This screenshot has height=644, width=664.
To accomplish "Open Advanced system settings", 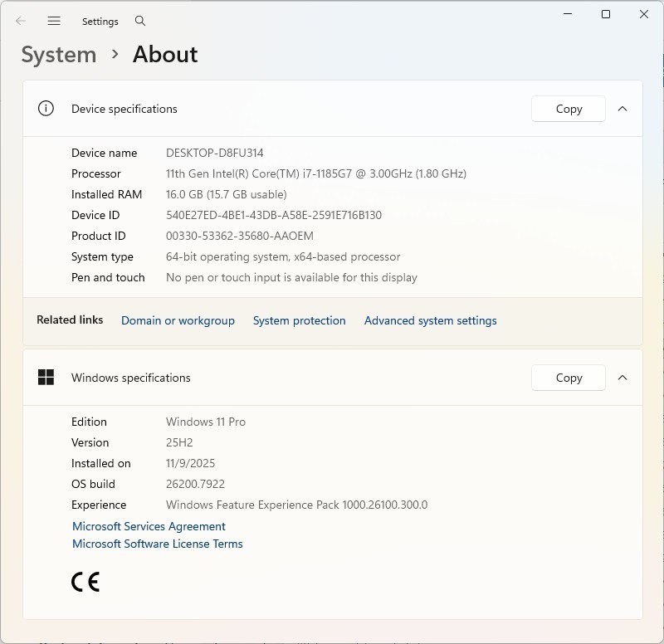I will pyautogui.click(x=430, y=320).
